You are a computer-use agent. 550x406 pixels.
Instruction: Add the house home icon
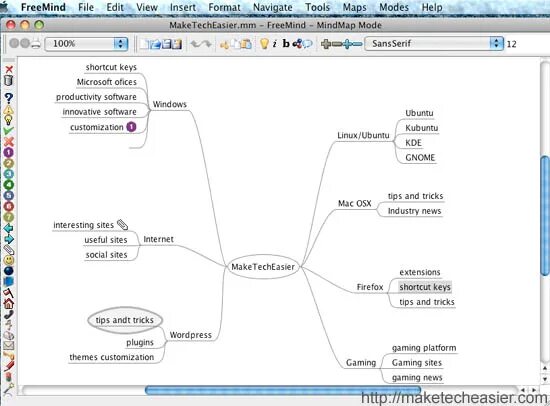click(9, 303)
